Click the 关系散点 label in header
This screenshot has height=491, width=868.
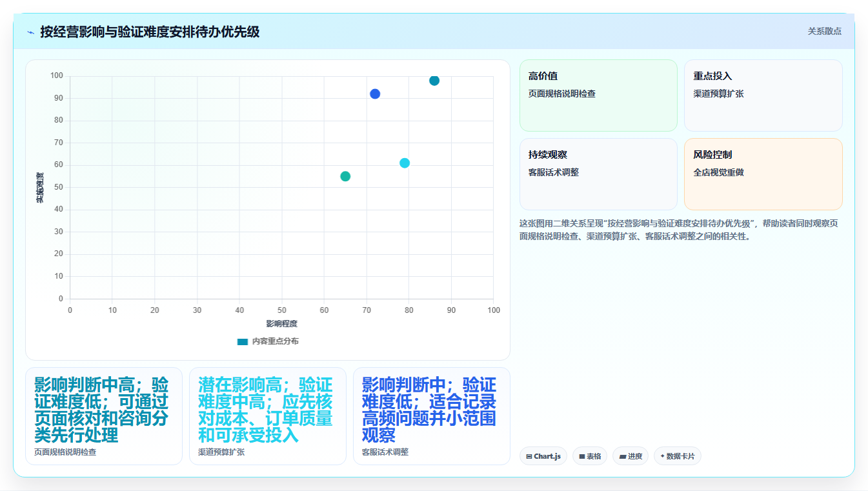click(x=825, y=31)
